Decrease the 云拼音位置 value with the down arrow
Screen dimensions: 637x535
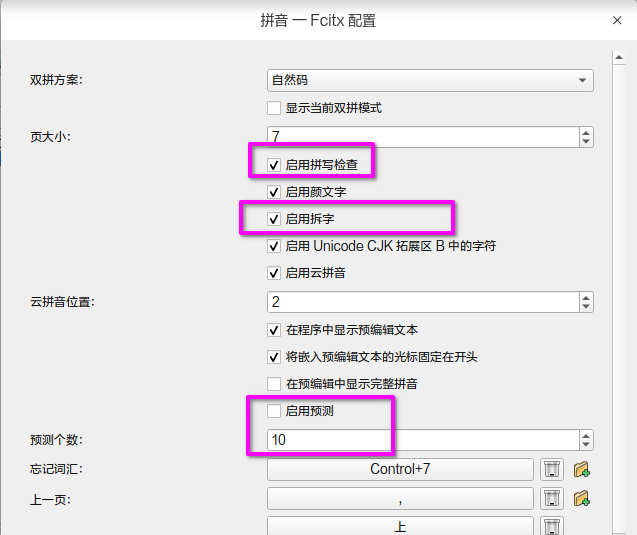tap(586, 306)
